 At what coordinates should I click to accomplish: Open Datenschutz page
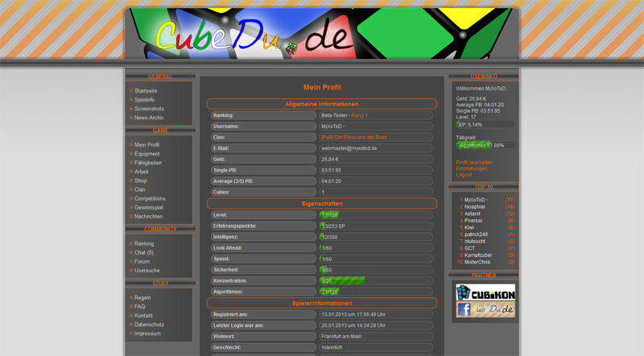(149, 325)
